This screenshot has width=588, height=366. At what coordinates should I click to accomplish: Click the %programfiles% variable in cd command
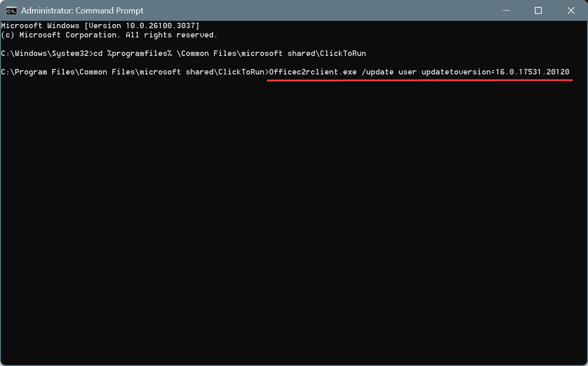(x=140, y=53)
